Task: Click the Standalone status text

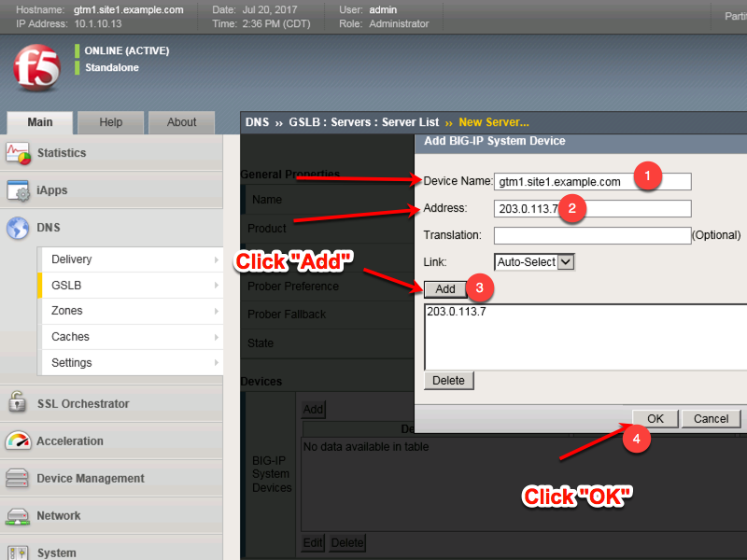Action: 112,67
